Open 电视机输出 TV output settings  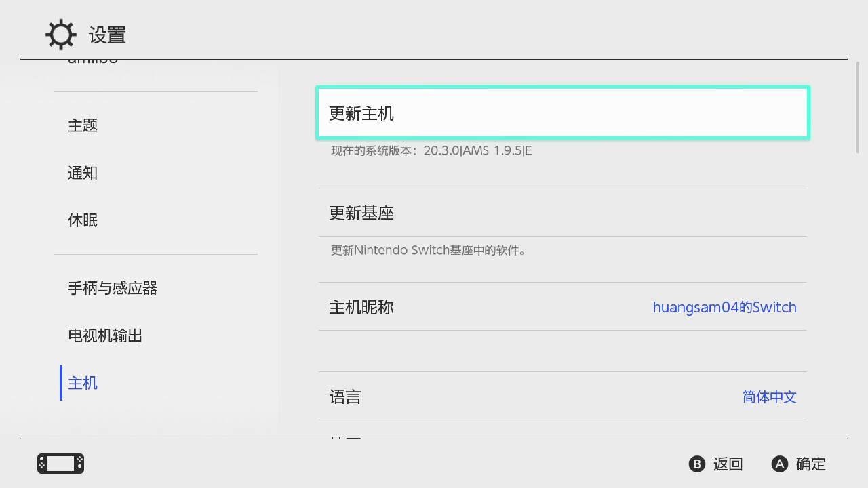(105, 335)
